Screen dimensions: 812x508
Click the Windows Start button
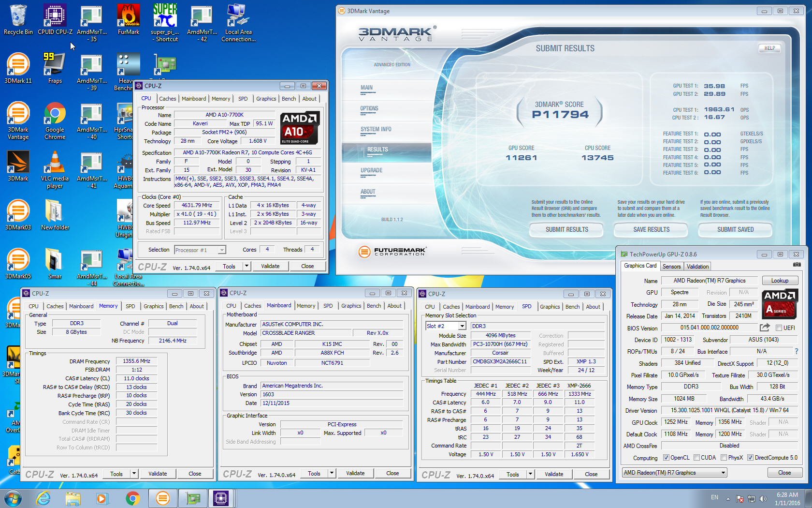point(13,498)
